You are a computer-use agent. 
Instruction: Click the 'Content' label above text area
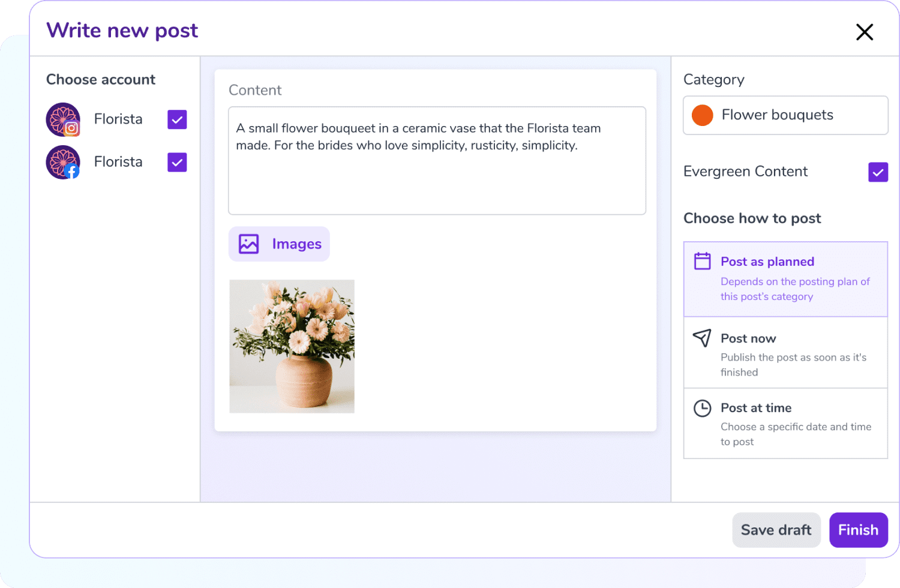coord(255,90)
